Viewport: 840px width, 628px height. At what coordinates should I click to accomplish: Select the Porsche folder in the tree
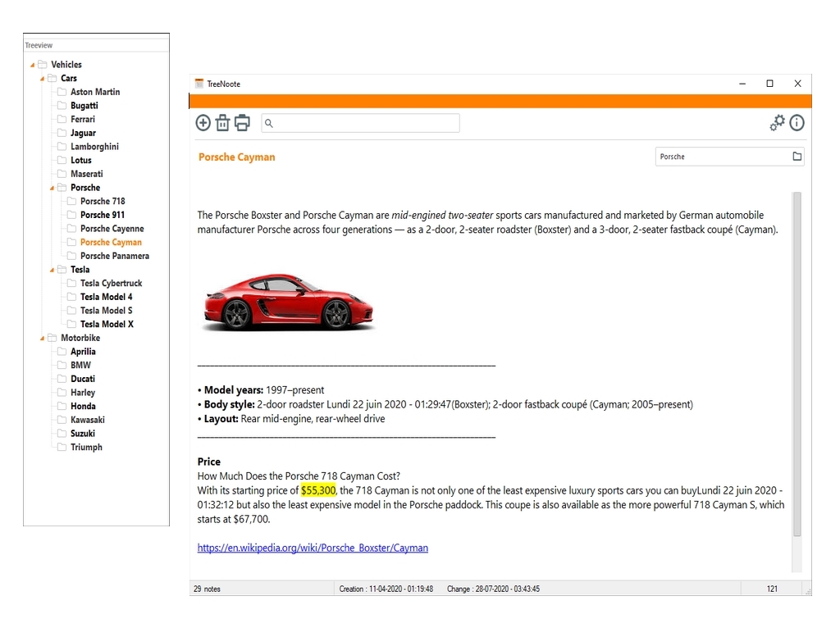(x=85, y=188)
